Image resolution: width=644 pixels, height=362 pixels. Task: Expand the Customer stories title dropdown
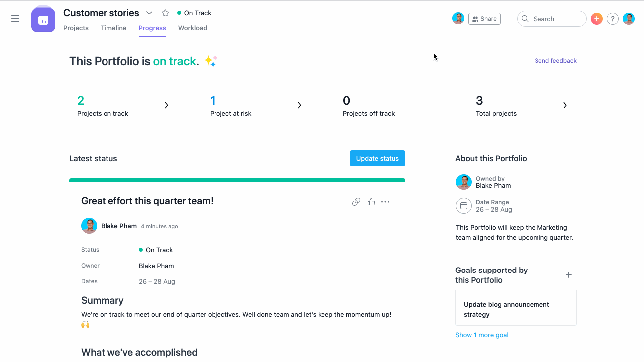[x=149, y=13]
